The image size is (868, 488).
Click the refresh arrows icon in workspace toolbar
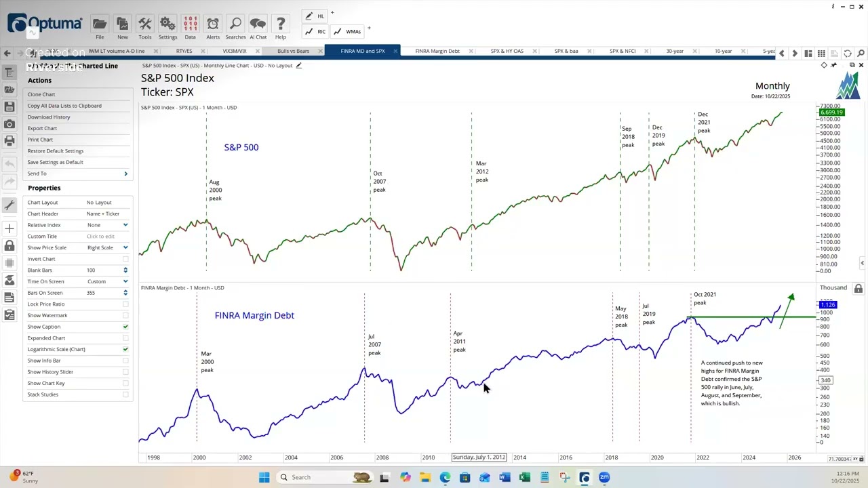(848, 53)
